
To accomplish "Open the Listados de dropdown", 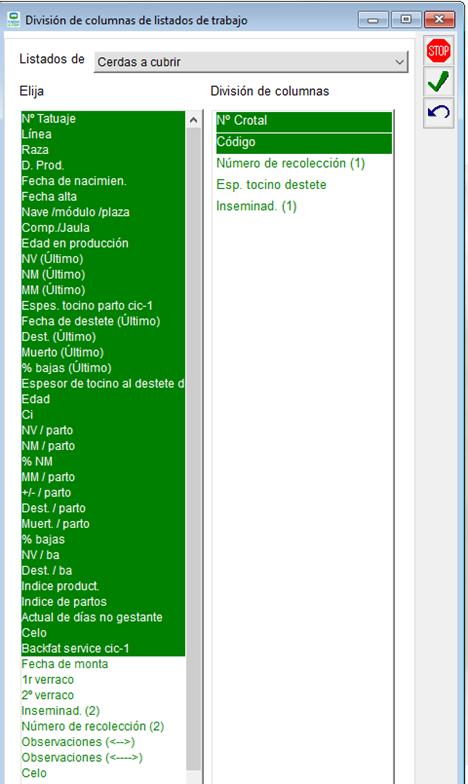I will [251, 62].
